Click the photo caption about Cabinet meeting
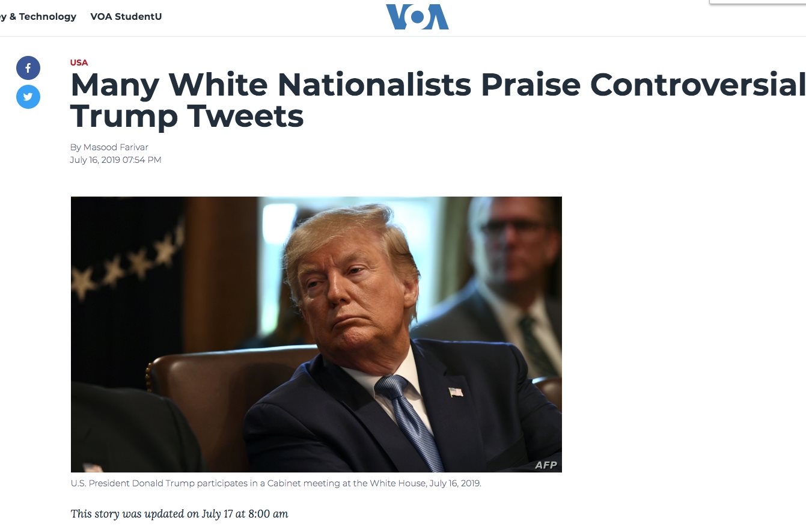This screenshot has width=806, height=532. pos(276,483)
